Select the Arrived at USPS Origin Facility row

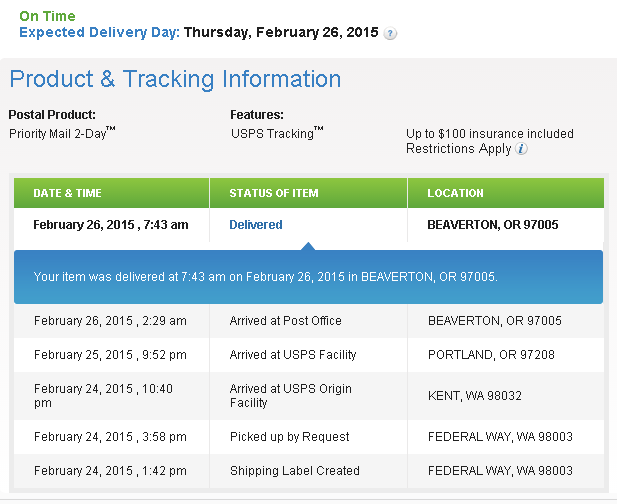tap(308, 396)
